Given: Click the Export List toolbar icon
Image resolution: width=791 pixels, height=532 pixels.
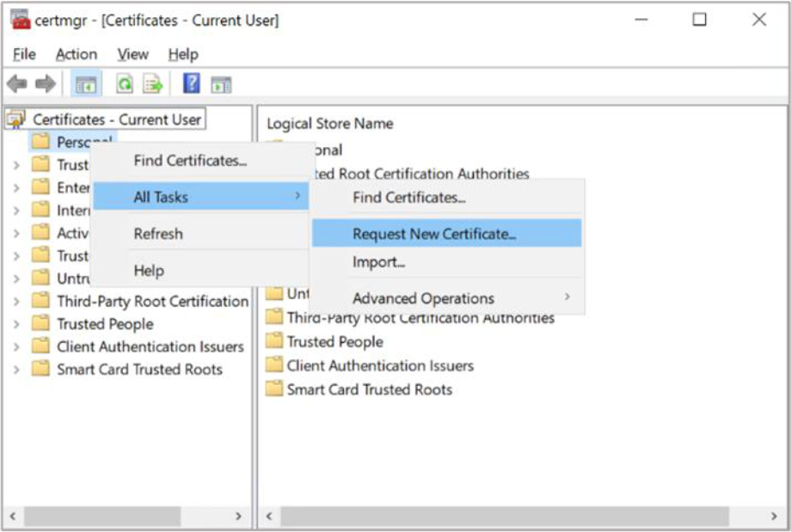Looking at the screenshot, I should (153, 84).
